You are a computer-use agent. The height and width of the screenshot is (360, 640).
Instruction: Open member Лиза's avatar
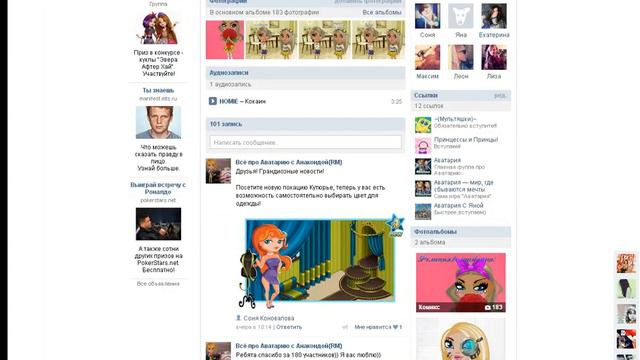(x=494, y=57)
